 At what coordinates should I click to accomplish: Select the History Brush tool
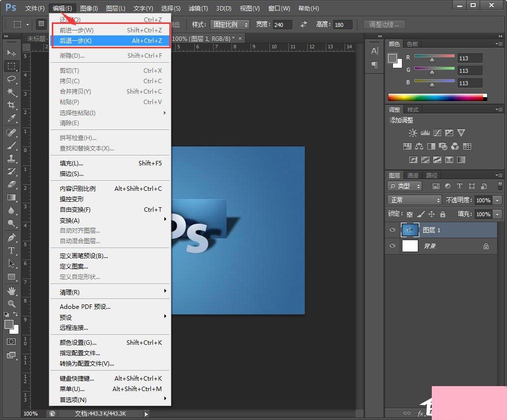[x=11, y=171]
